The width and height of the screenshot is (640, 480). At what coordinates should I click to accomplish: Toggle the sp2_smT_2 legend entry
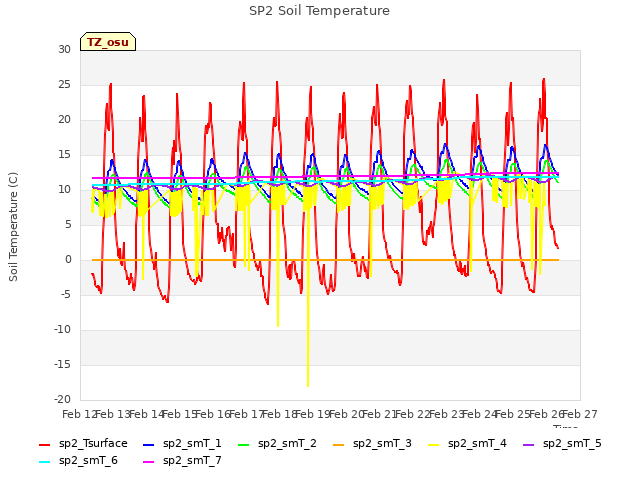coord(277,443)
